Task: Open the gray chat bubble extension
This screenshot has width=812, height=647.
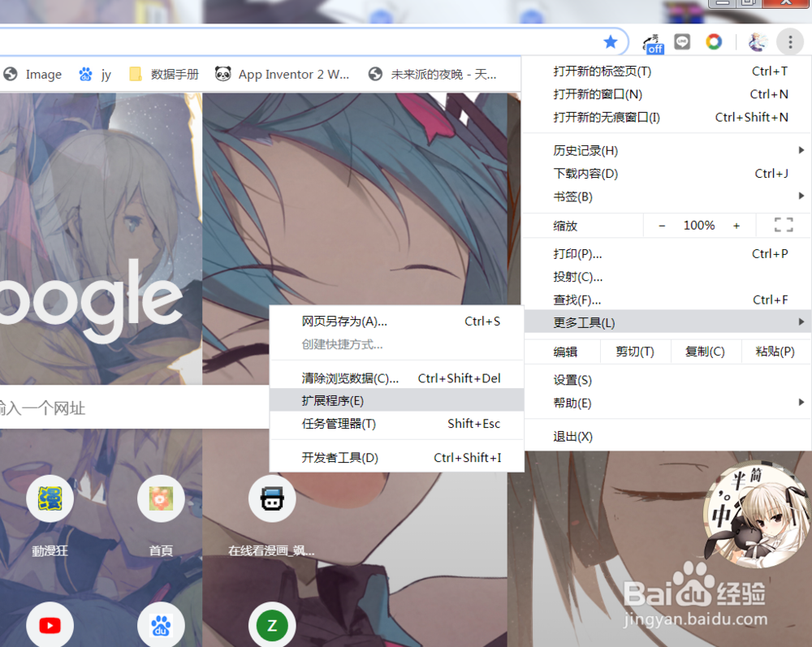Action: click(682, 42)
